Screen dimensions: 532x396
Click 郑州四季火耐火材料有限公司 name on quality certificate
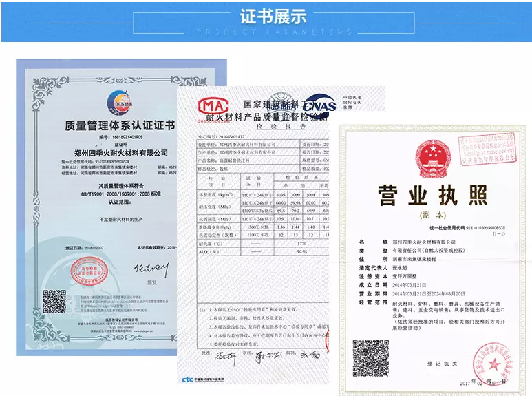(120, 152)
